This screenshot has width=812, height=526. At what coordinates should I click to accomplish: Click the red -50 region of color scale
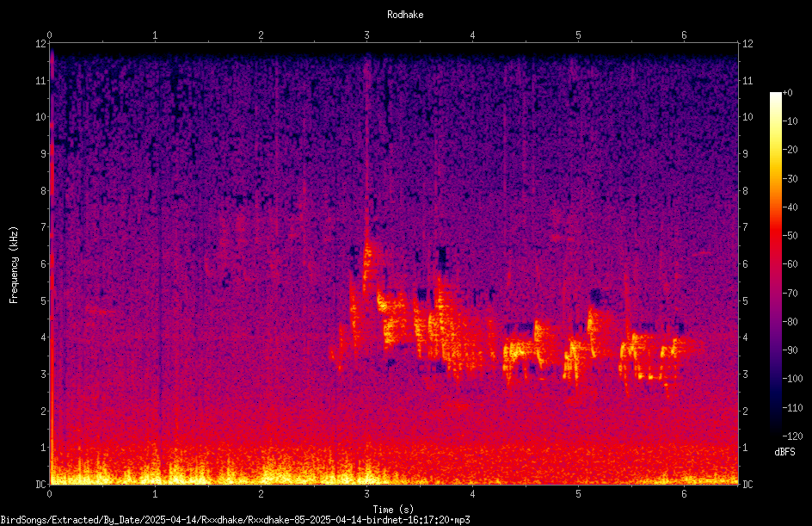775,236
